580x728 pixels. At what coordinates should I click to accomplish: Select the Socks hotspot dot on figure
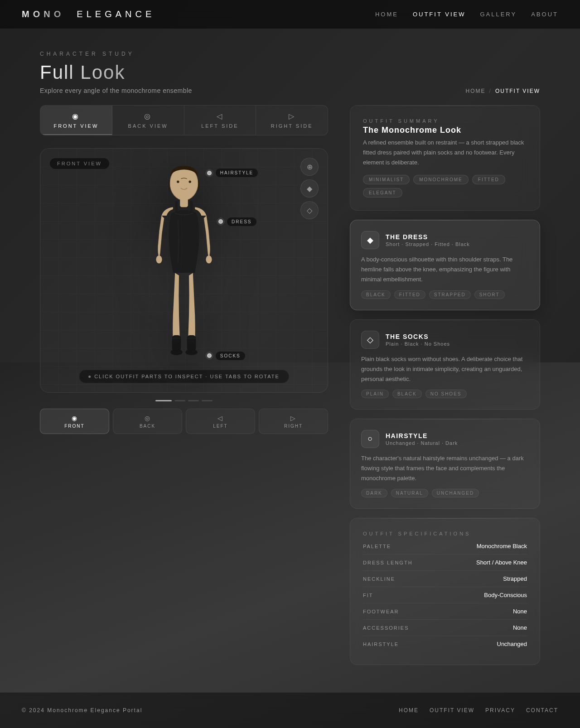[209, 356]
